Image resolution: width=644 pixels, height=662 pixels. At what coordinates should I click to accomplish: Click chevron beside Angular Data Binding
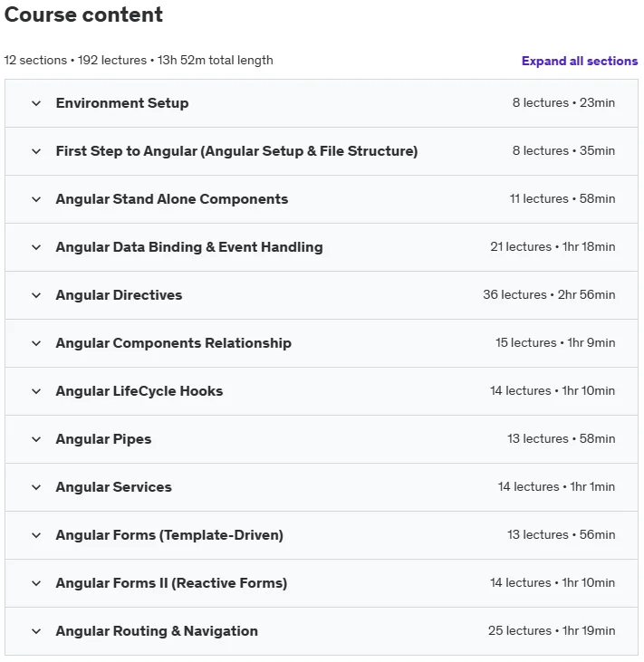click(x=36, y=247)
